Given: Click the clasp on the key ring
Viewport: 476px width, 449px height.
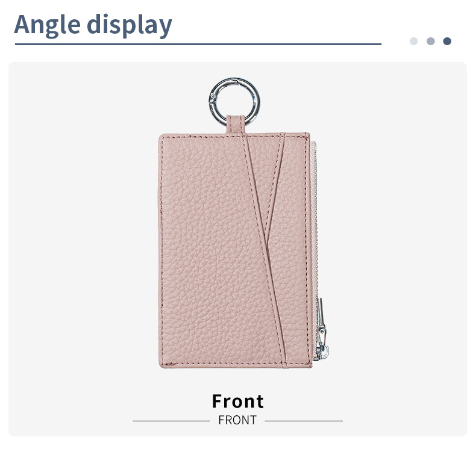Looking at the screenshot, I should (x=213, y=98).
